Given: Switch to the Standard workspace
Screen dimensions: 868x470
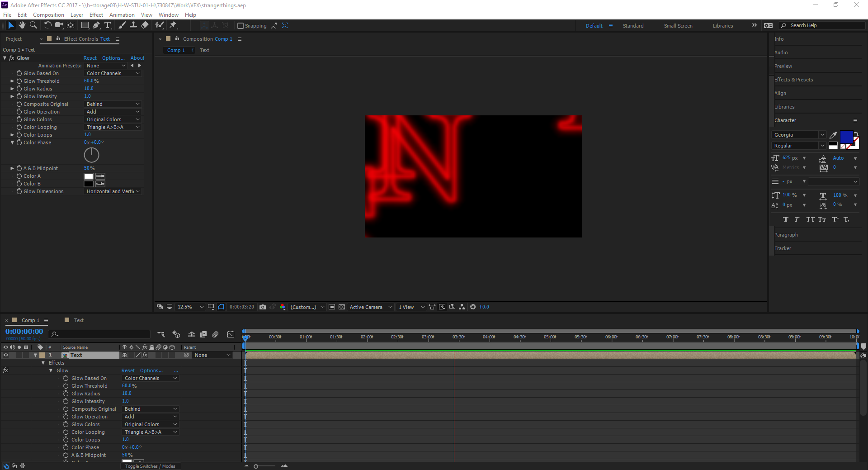Looking at the screenshot, I should (x=633, y=26).
